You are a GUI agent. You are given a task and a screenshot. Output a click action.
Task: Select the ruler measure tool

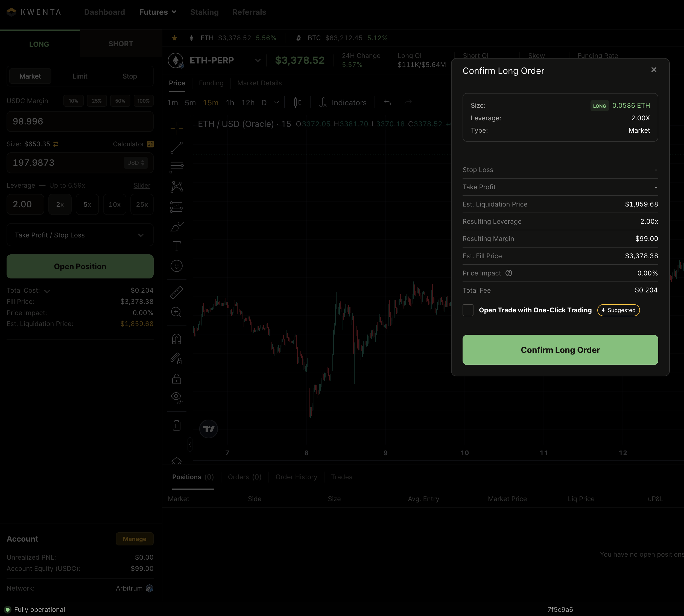[x=176, y=292]
